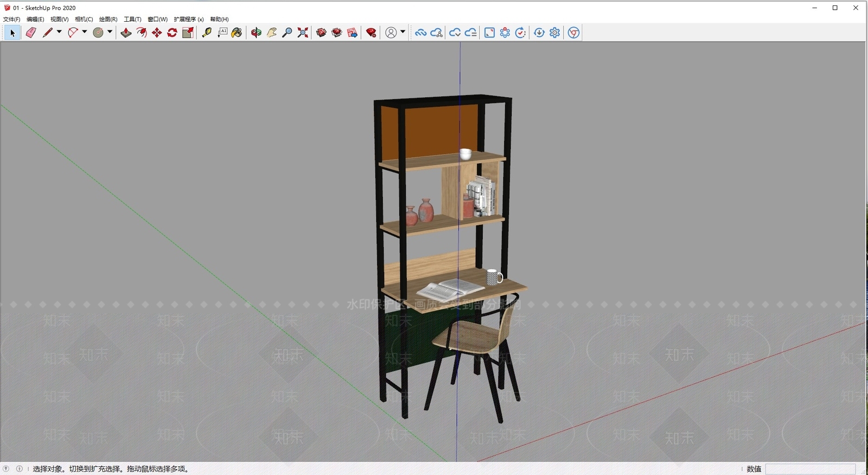Click the circled download arrow icon
This screenshot has width=868, height=475.
point(539,33)
